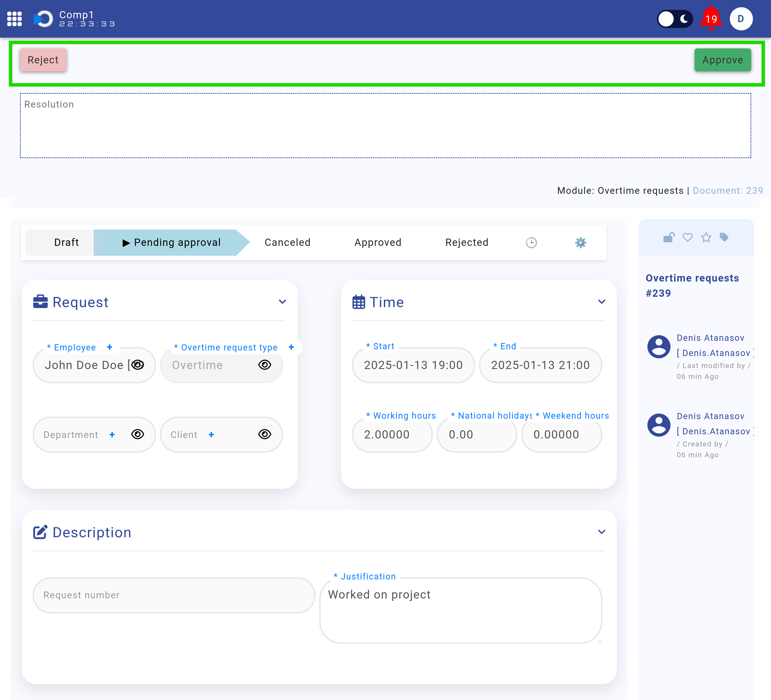Collapse the Request section chevron

click(282, 302)
